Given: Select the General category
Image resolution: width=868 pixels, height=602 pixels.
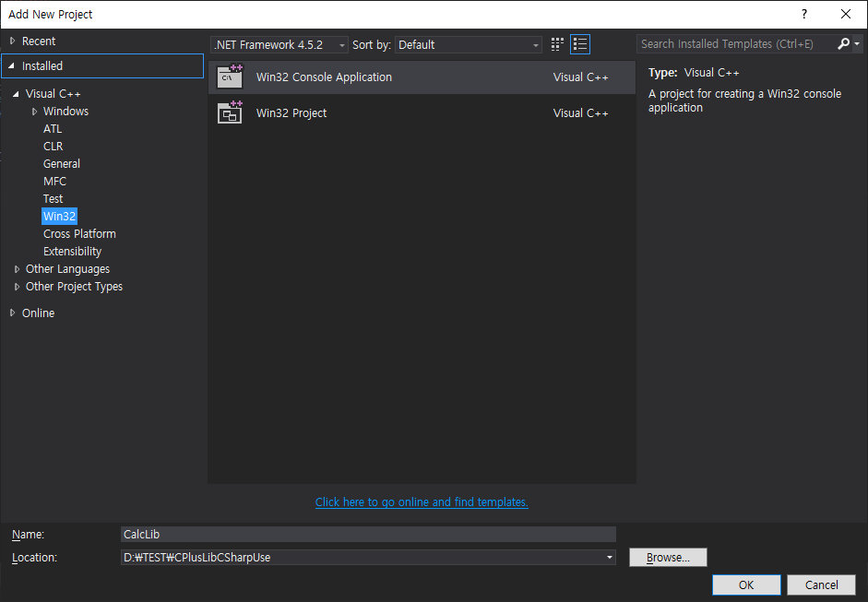Looking at the screenshot, I should point(62,164).
